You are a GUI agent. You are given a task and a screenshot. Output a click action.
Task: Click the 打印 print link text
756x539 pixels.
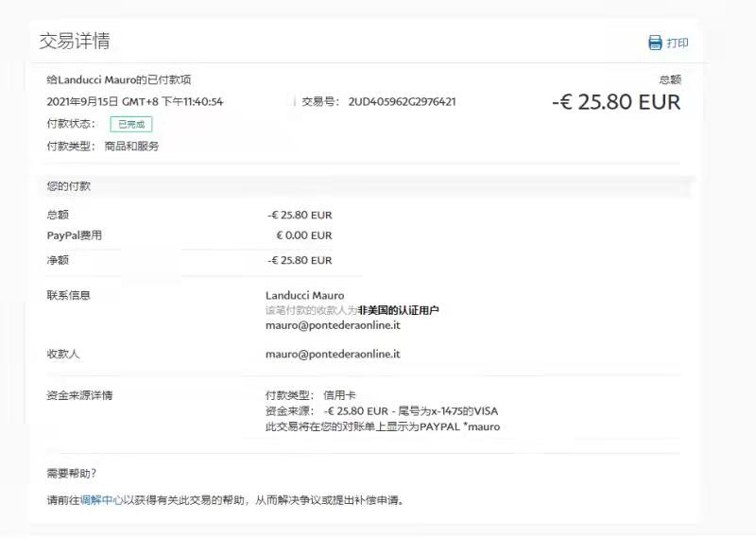click(x=678, y=43)
